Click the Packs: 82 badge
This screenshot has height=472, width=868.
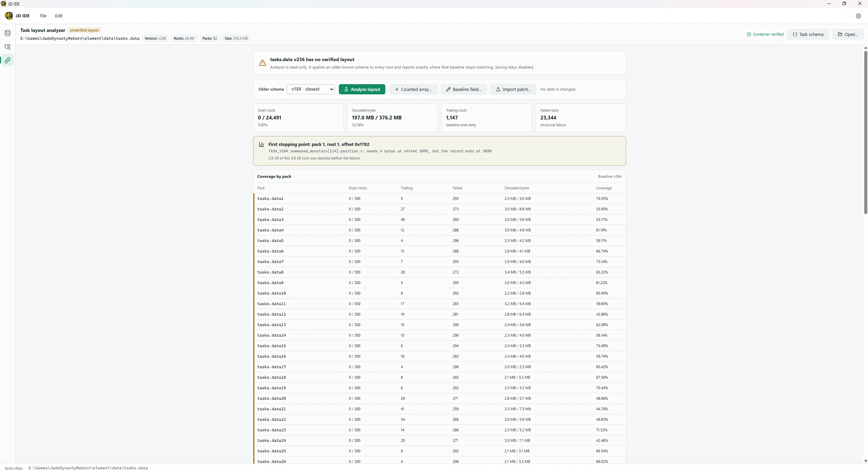point(209,38)
